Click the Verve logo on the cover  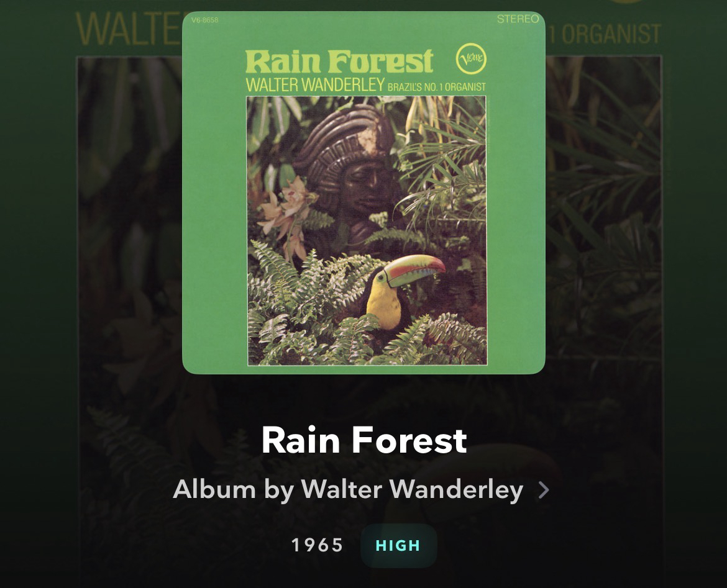(x=471, y=58)
